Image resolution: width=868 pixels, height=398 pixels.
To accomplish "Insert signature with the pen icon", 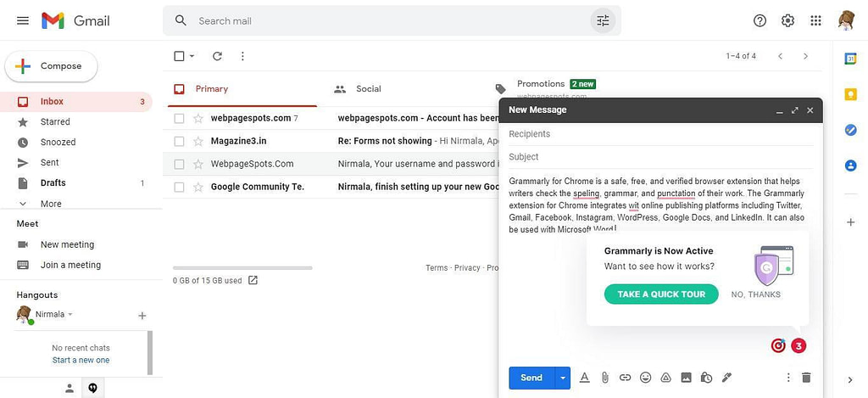I will [726, 378].
